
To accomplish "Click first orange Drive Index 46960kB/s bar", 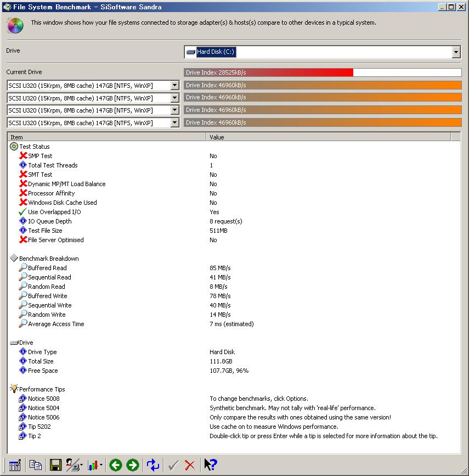I will click(323, 85).
